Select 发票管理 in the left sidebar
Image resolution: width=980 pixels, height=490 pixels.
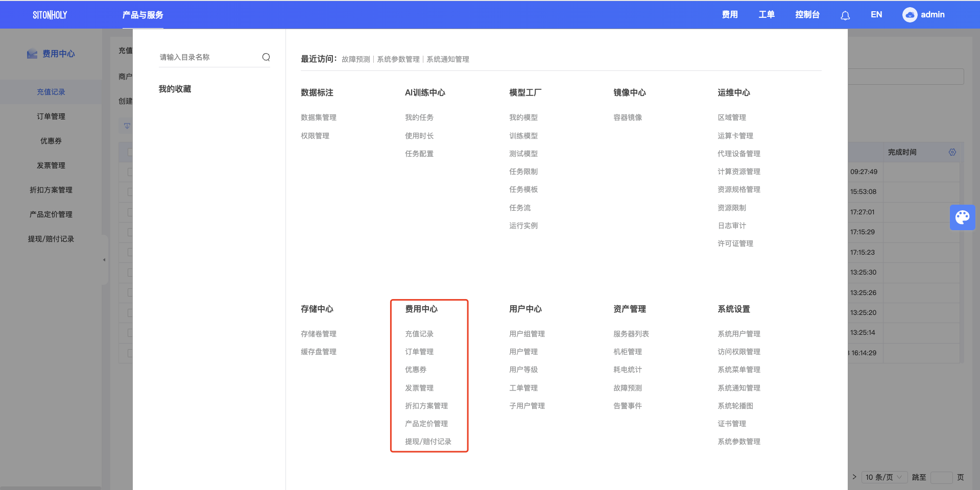pyautogui.click(x=51, y=165)
